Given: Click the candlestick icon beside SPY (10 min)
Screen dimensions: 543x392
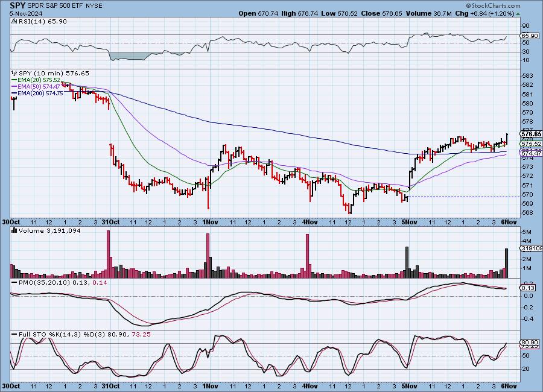Looking at the screenshot, I should (x=14, y=73).
